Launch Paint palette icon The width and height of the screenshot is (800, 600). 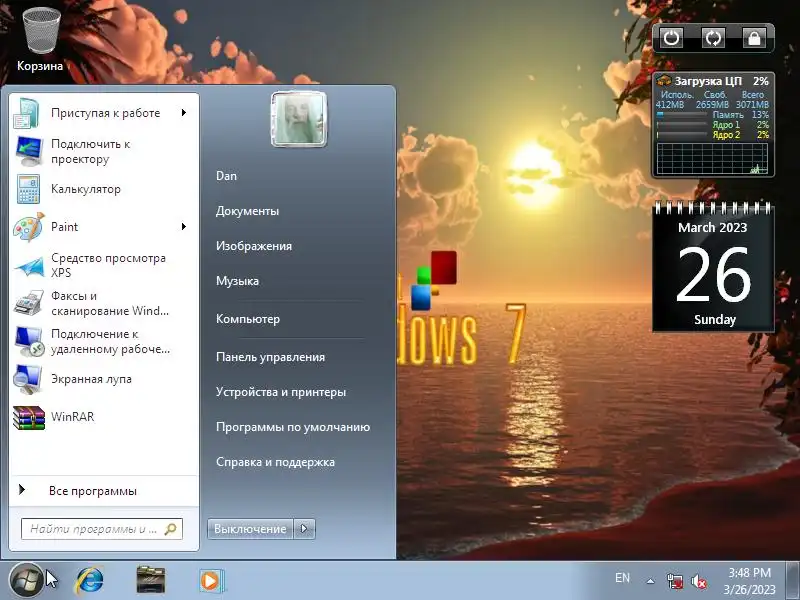pos(29,227)
